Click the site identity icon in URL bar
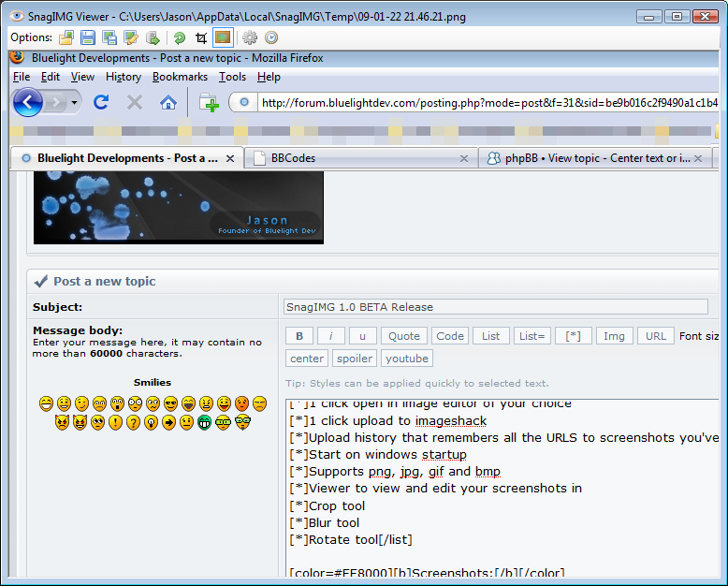This screenshot has width=728, height=586. click(243, 102)
